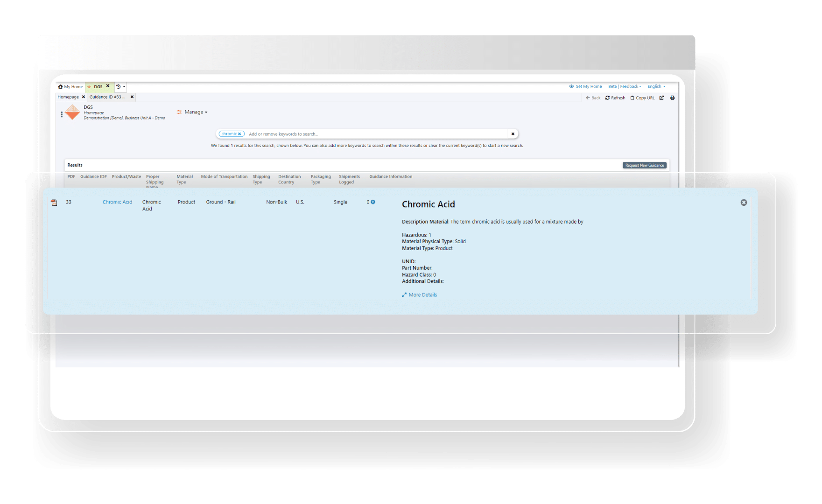
Task: Toggle Set My Home eye control
Action: [x=571, y=86]
